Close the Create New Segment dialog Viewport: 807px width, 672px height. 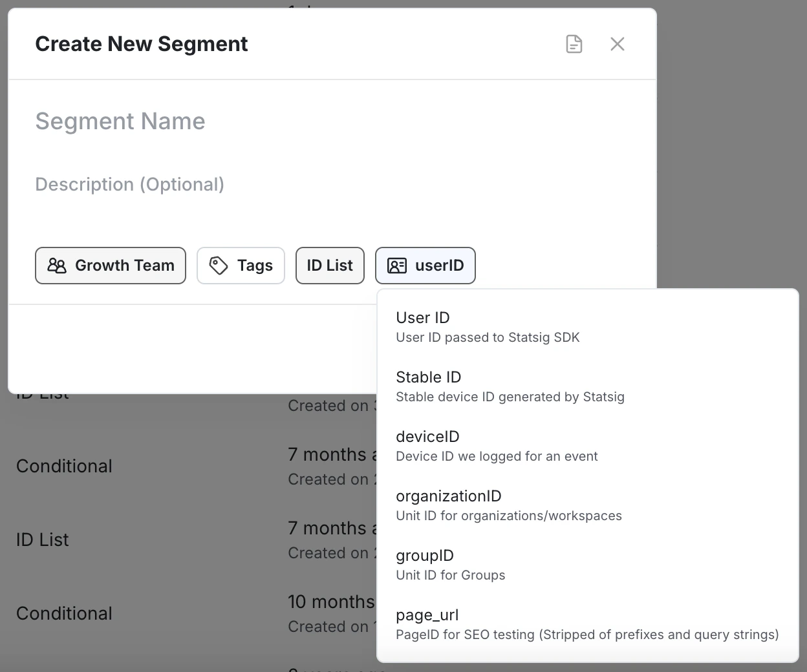[x=618, y=44]
